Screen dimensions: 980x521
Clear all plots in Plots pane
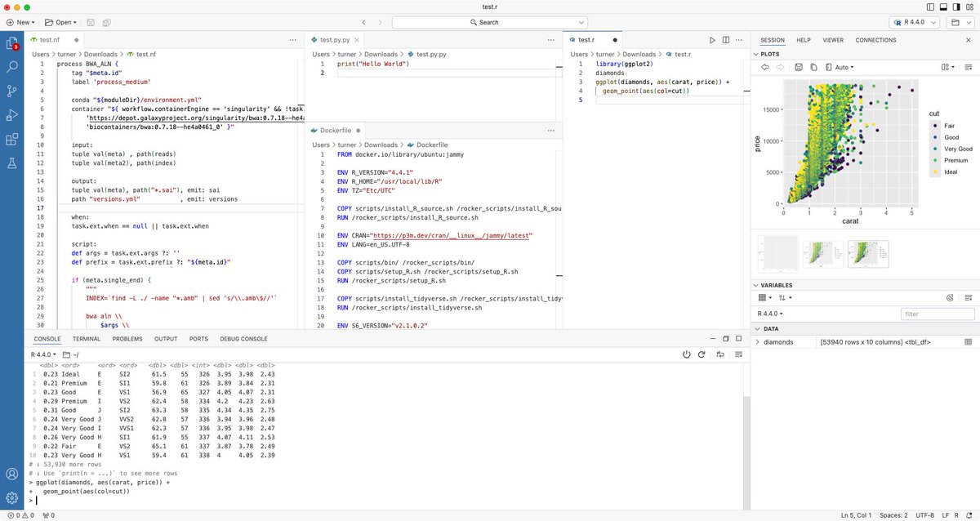tap(969, 67)
